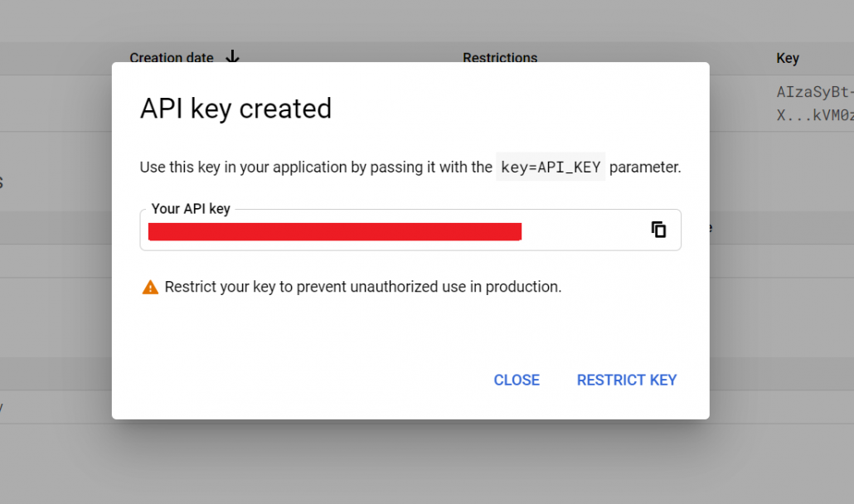Click the key=API_KEY code snippet
Viewport: 854px width, 504px height.
pos(551,167)
